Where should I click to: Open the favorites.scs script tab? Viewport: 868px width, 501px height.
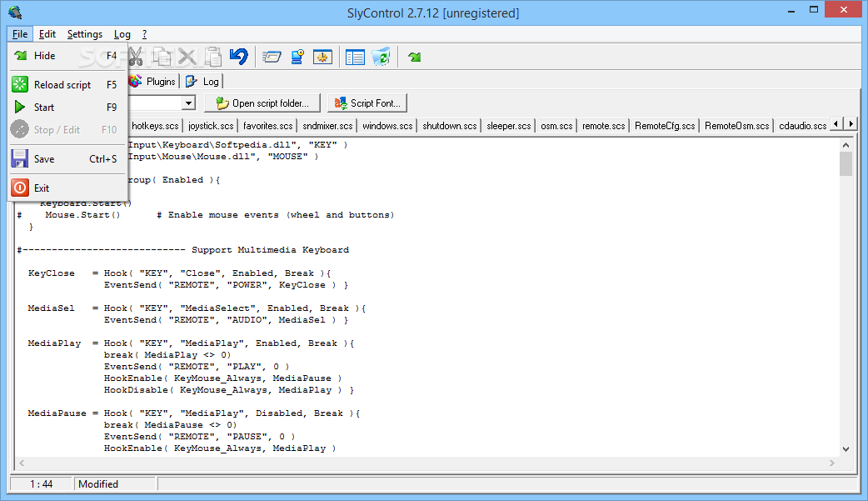coord(268,126)
